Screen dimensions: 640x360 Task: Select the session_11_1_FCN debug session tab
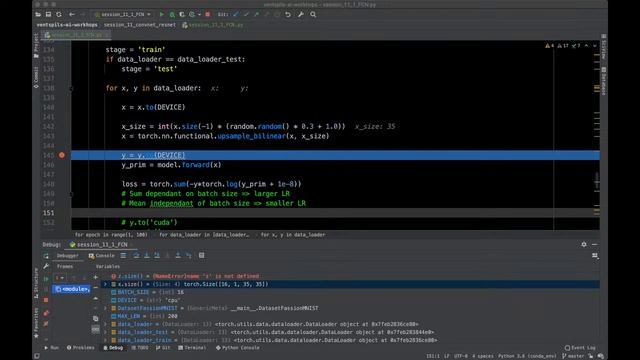tap(101, 244)
